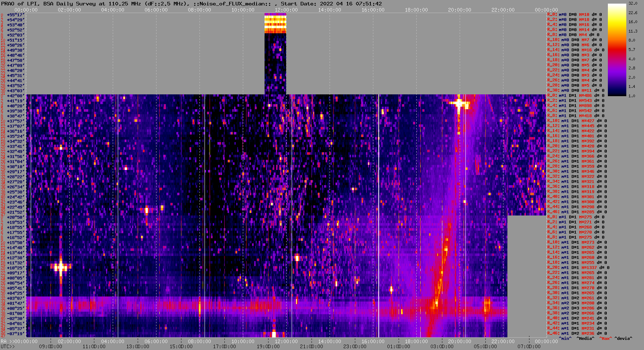Click the R_20 row showing M=1337

point(578,268)
